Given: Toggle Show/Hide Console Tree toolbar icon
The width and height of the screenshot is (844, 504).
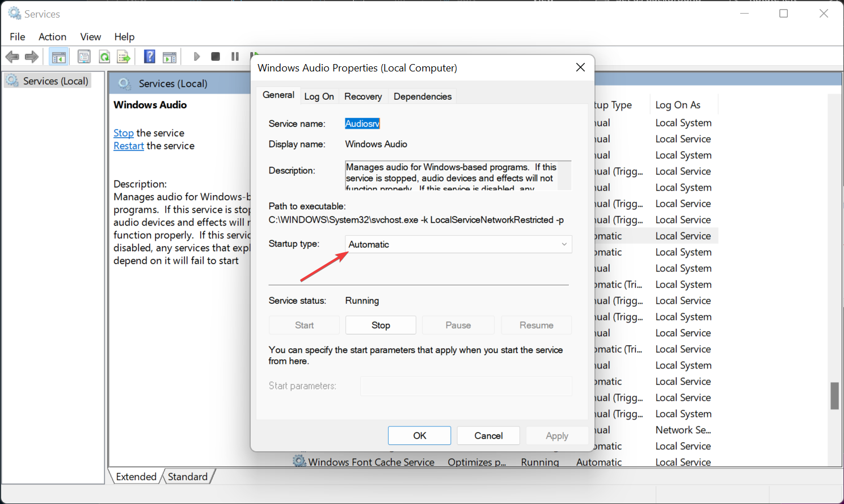Looking at the screenshot, I should point(58,57).
